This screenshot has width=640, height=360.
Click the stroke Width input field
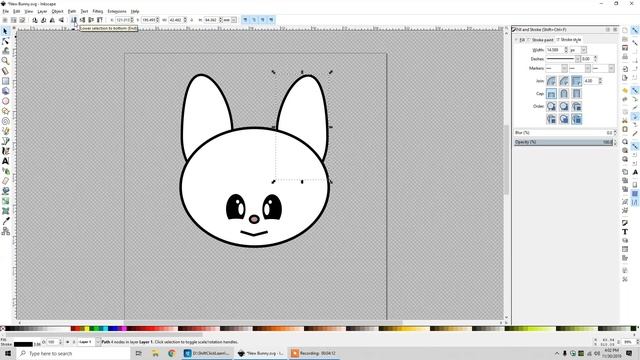tap(555, 50)
